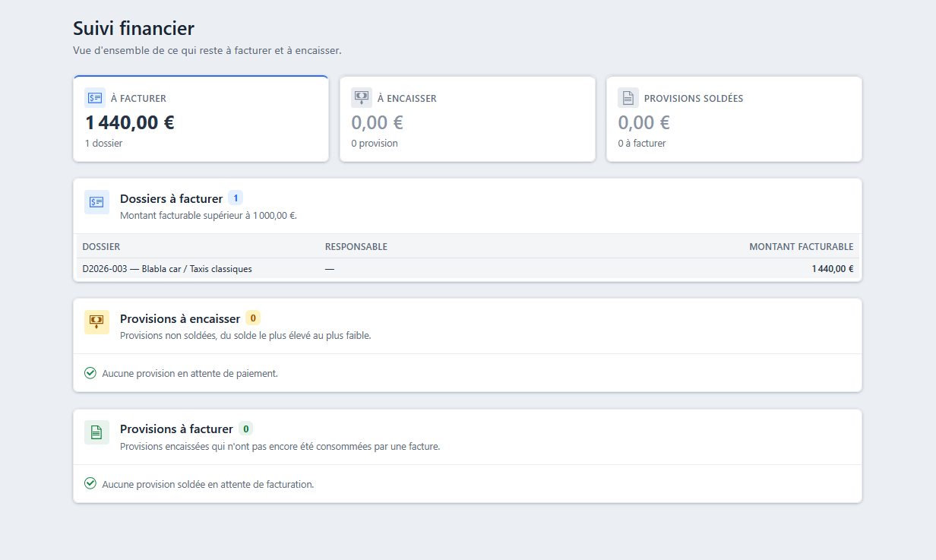The image size is (936, 560).
Task: Click the RESPONSABLE column header
Action: pyautogui.click(x=356, y=247)
